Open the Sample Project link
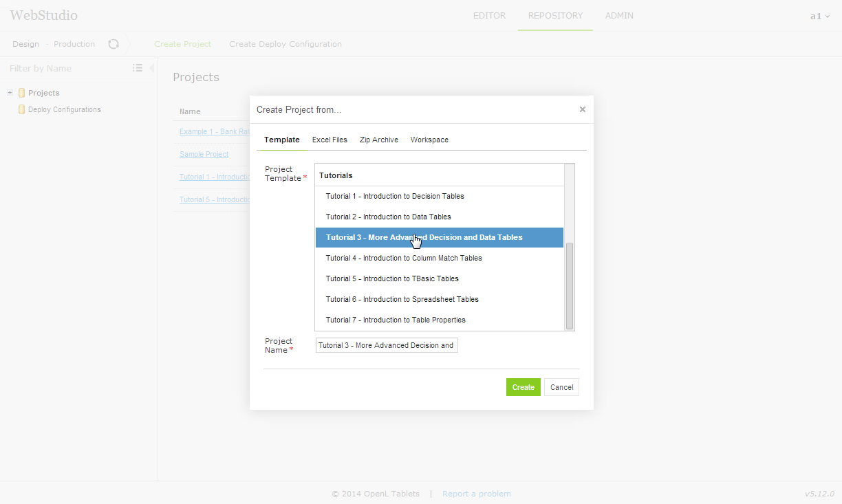The height and width of the screenshot is (504, 842). tap(204, 154)
